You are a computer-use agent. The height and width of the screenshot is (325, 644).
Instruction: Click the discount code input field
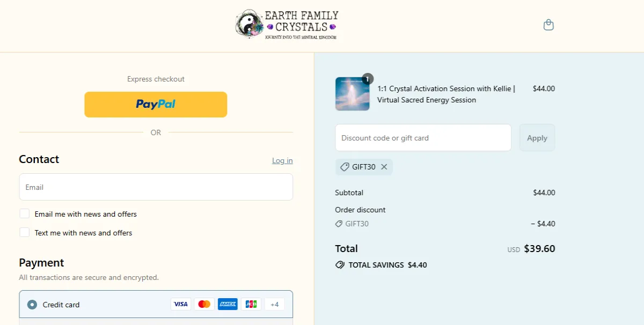click(423, 137)
